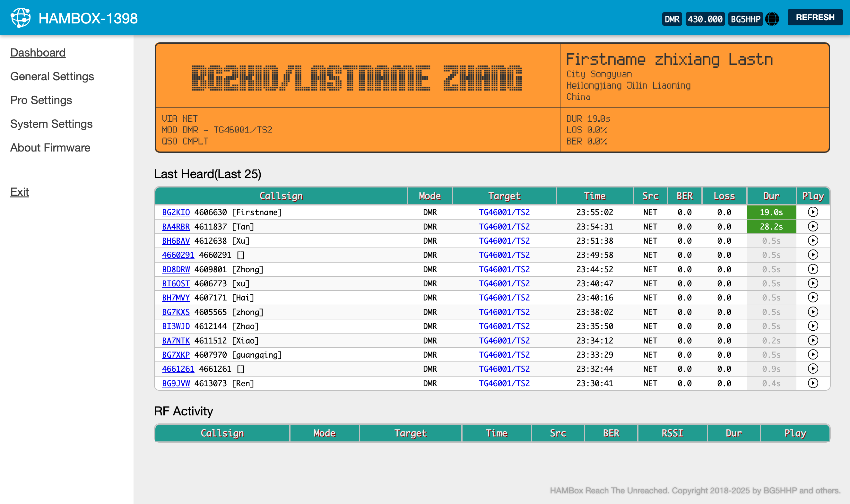Open the BD8DRW callsign link
The width and height of the screenshot is (850, 504).
click(x=176, y=269)
